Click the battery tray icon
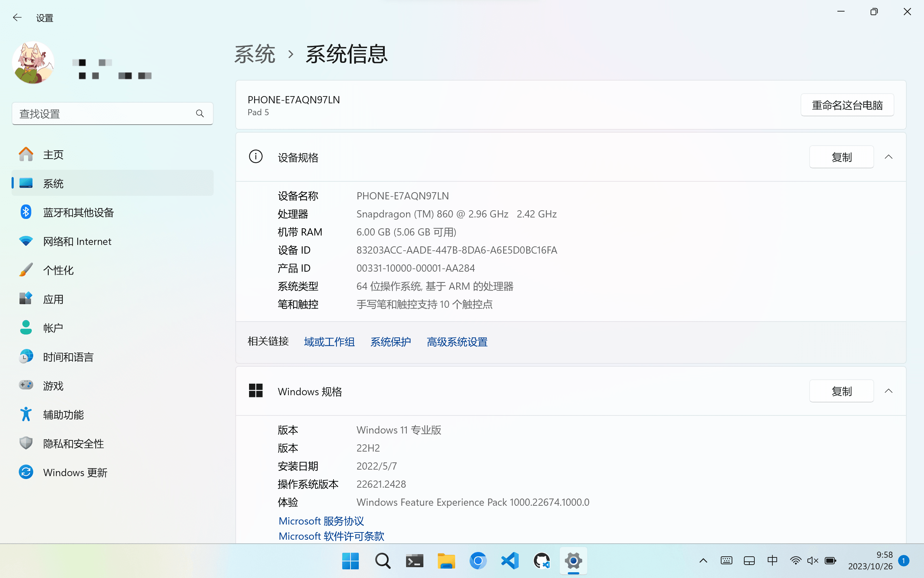This screenshot has height=578, width=924. 831,561
